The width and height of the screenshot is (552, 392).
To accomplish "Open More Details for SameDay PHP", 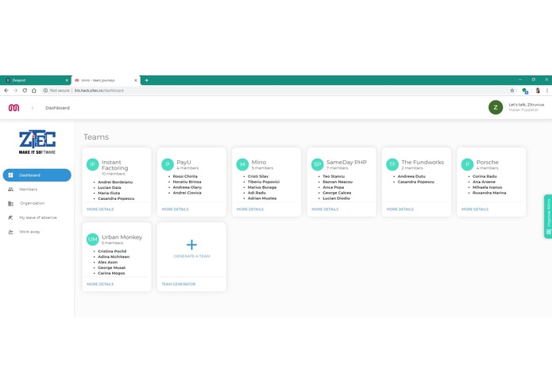I will point(325,209).
